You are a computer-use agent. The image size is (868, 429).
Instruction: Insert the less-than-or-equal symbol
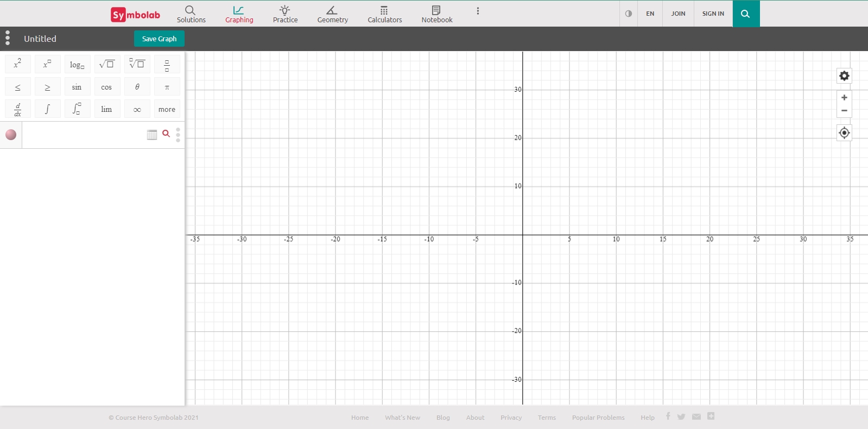(17, 86)
